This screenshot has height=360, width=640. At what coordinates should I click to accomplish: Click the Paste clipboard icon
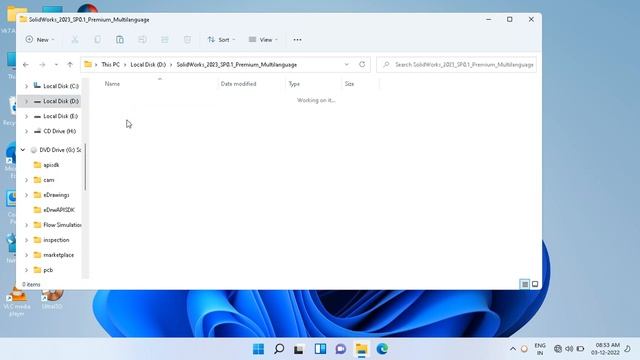click(120, 40)
